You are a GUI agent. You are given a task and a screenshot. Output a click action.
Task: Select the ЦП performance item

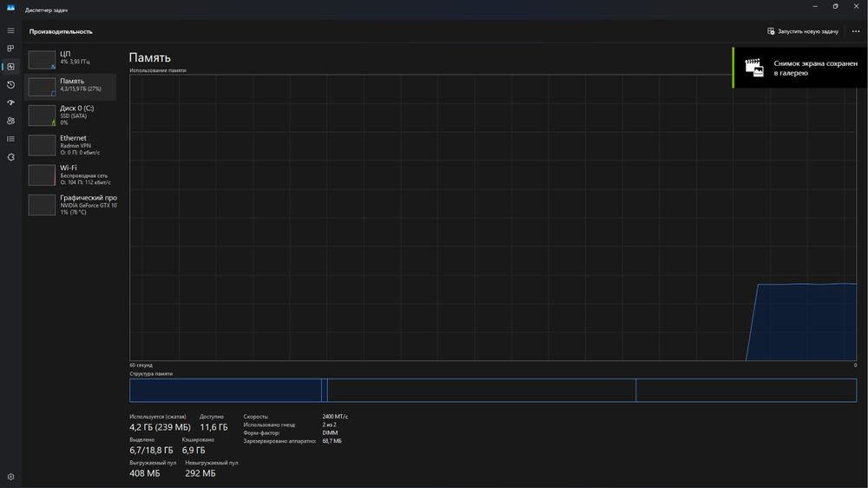pyautogui.click(x=71, y=59)
